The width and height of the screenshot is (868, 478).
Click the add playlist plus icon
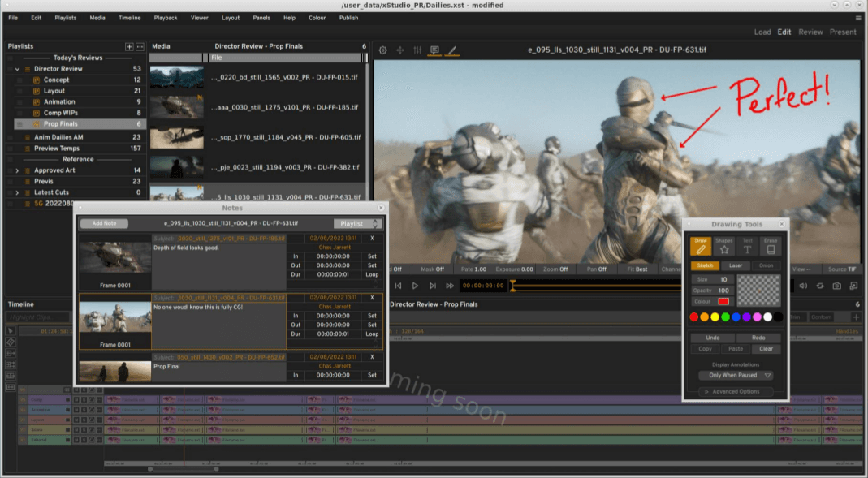click(x=129, y=46)
